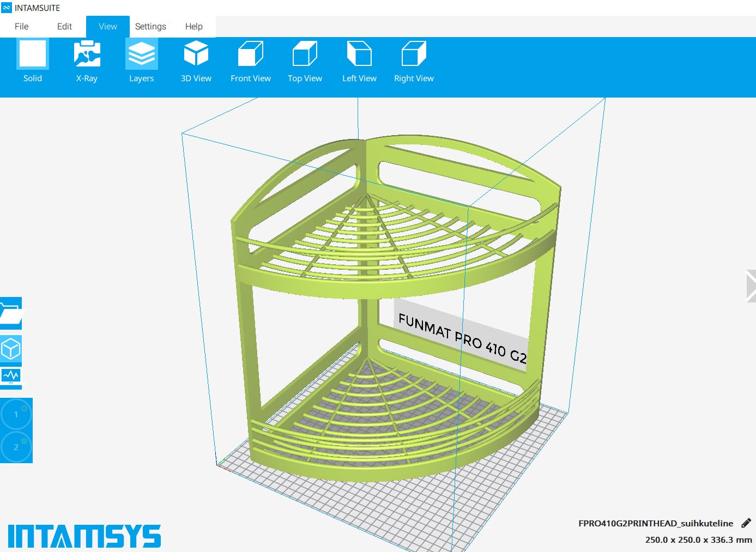Toggle extruder 2 circle button
756x552 pixels.
click(16, 447)
